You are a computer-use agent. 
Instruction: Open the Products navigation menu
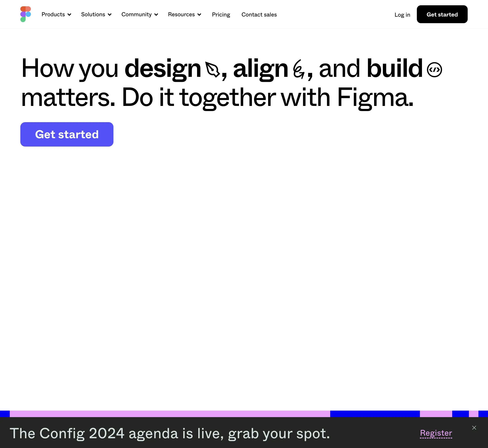(57, 14)
